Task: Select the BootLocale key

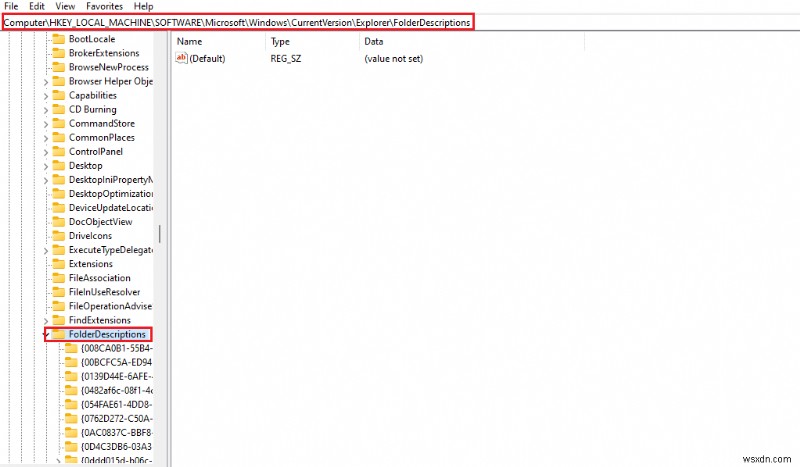Action: [x=92, y=39]
